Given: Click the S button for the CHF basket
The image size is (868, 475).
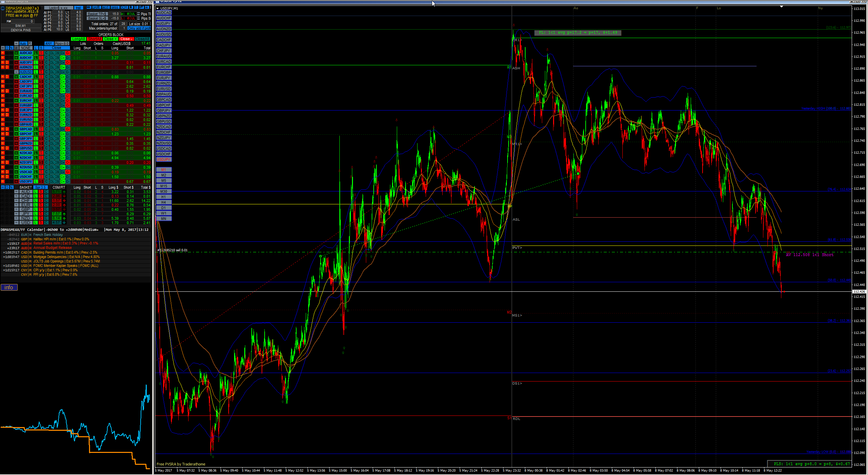Looking at the screenshot, I should [41, 200].
